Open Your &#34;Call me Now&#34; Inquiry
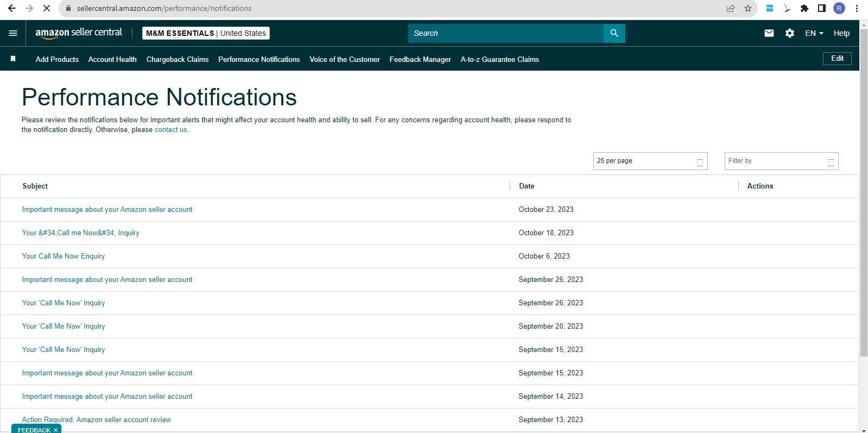The width and height of the screenshot is (868, 433). pyautogui.click(x=80, y=233)
